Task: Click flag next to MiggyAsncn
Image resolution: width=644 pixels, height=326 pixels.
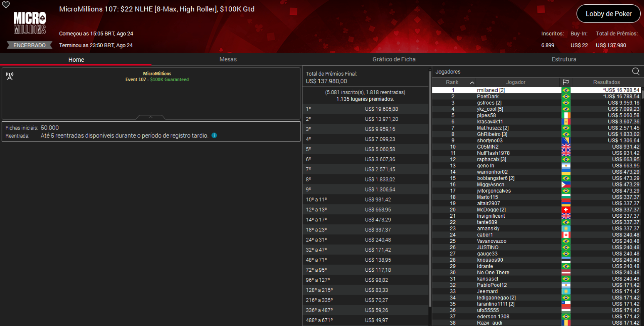Action: (566, 184)
